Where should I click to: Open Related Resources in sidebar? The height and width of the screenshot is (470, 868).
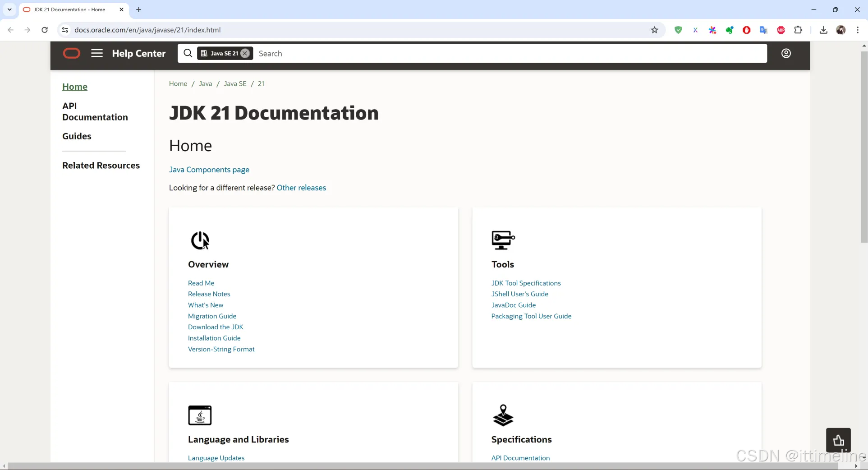click(x=101, y=166)
